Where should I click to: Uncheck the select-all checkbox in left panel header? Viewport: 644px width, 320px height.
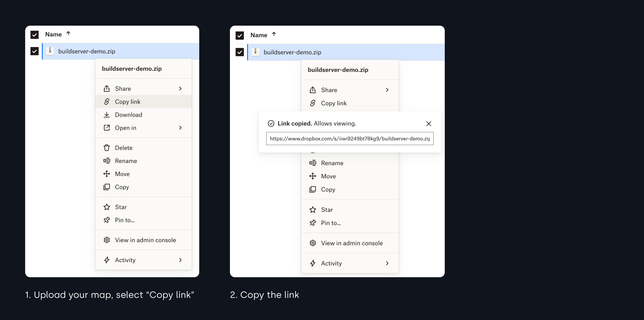pyautogui.click(x=34, y=34)
